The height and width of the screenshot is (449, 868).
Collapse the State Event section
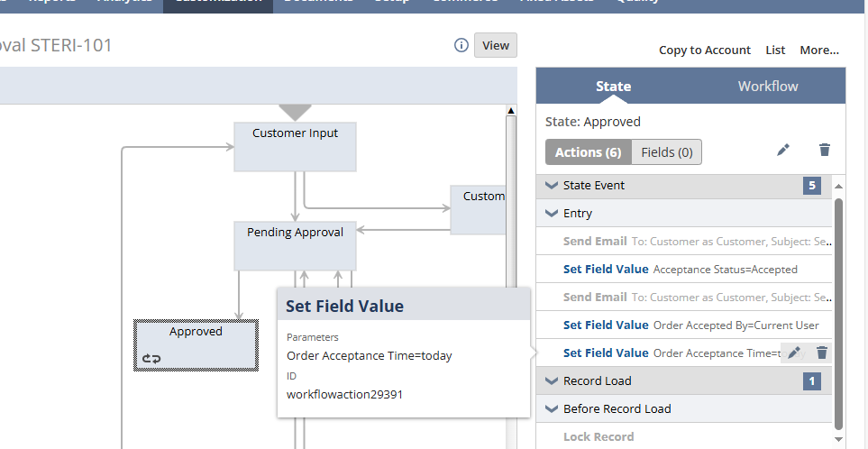[552, 186]
